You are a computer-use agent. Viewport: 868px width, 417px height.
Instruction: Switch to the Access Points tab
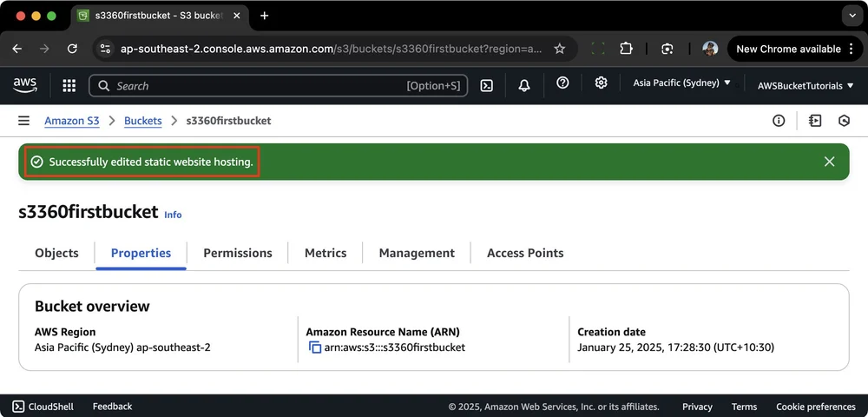(x=525, y=253)
